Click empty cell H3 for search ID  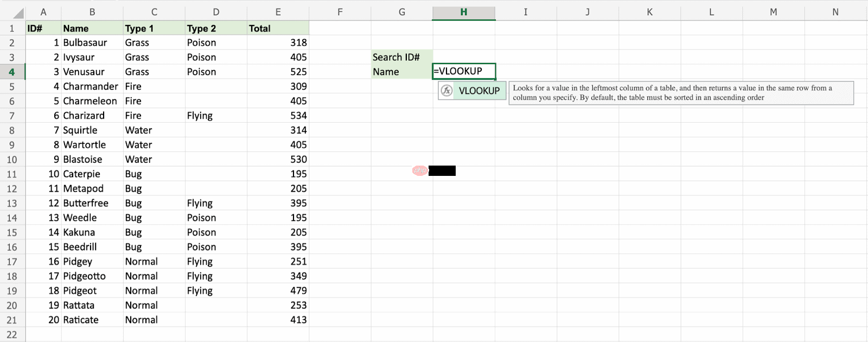coord(464,57)
